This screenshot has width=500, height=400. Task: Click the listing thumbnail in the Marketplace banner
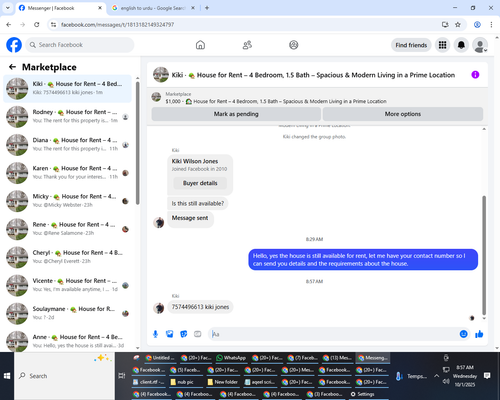coord(156,97)
